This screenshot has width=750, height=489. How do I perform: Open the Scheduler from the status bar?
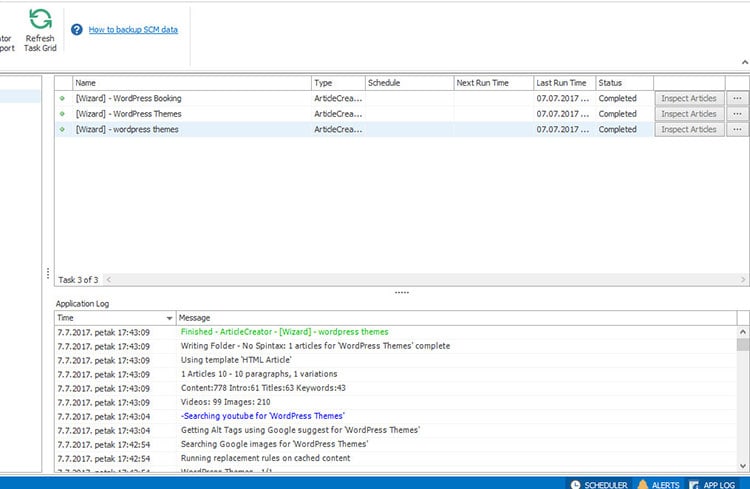pyautogui.click(x=599, y=484)
